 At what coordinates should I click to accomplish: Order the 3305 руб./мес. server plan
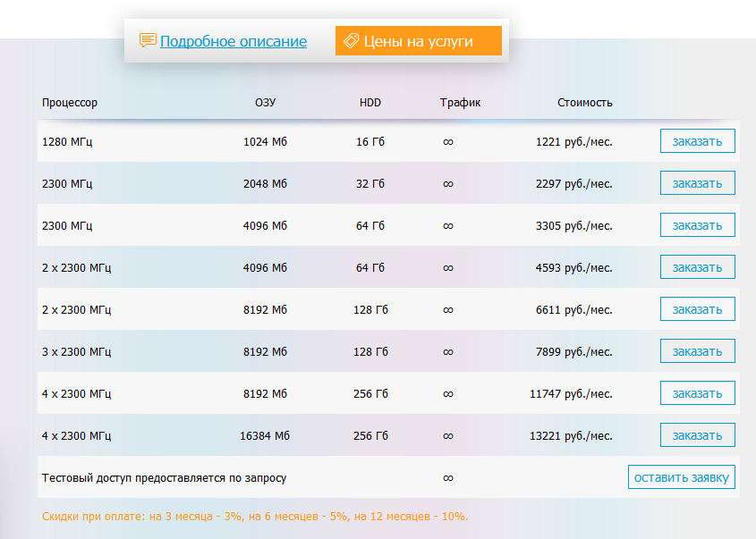(697, 225)
